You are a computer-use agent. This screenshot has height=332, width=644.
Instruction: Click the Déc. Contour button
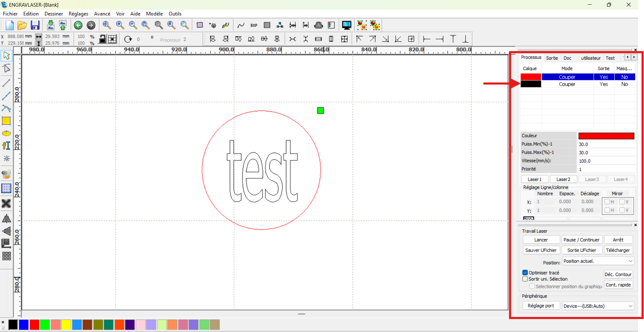click(x=618, y=274)
